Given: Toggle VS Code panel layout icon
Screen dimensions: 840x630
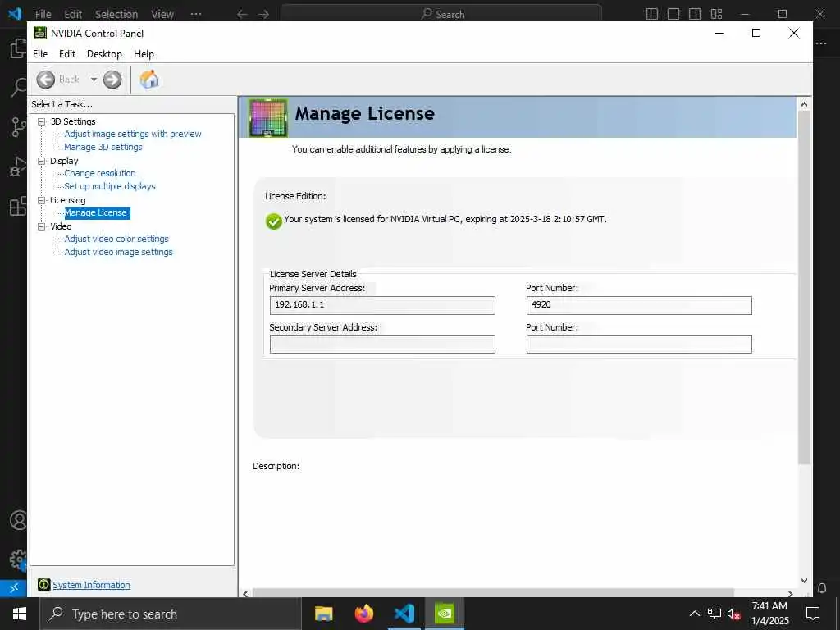Looking at the screenshot, I should (x=673, y=14).
